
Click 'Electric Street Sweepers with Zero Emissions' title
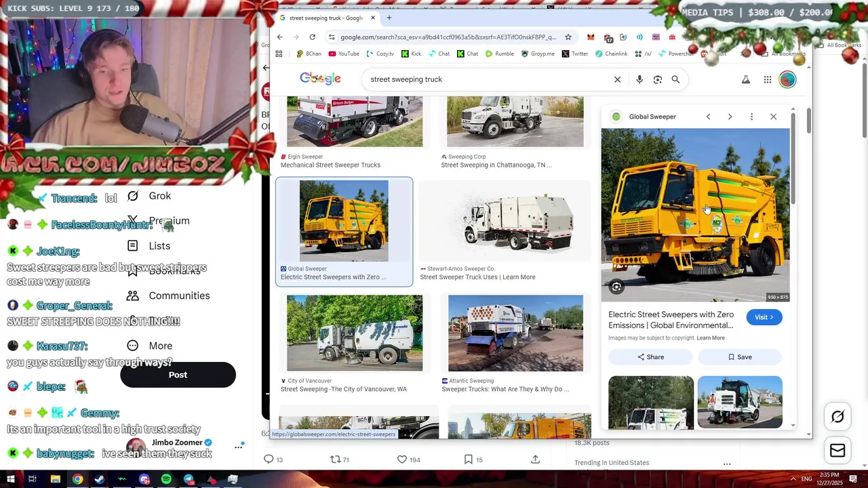point(671,320)
